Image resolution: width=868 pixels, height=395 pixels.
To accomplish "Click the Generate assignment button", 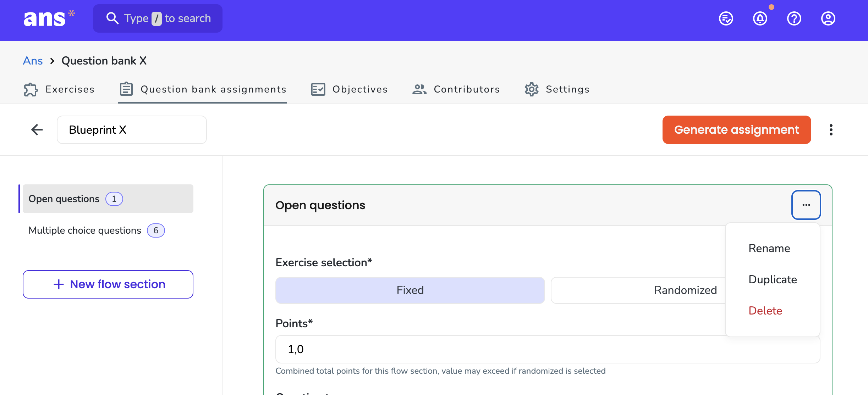I will 736,130.
